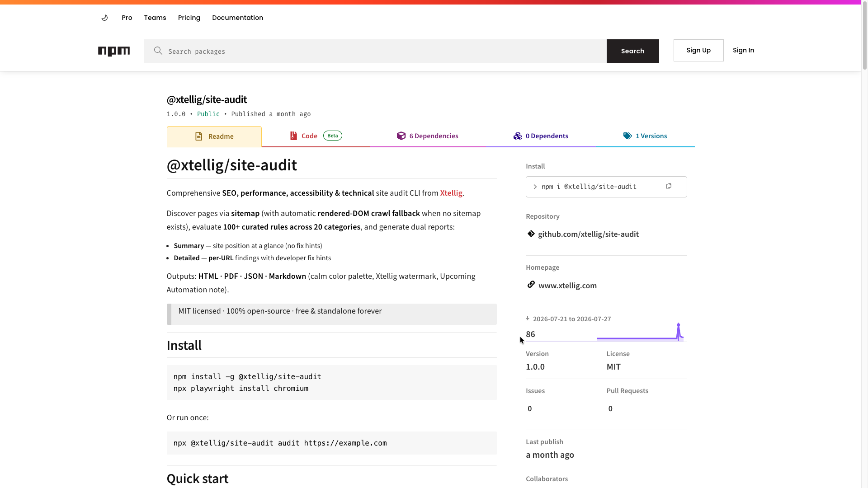Click the License value MIT

613,367
